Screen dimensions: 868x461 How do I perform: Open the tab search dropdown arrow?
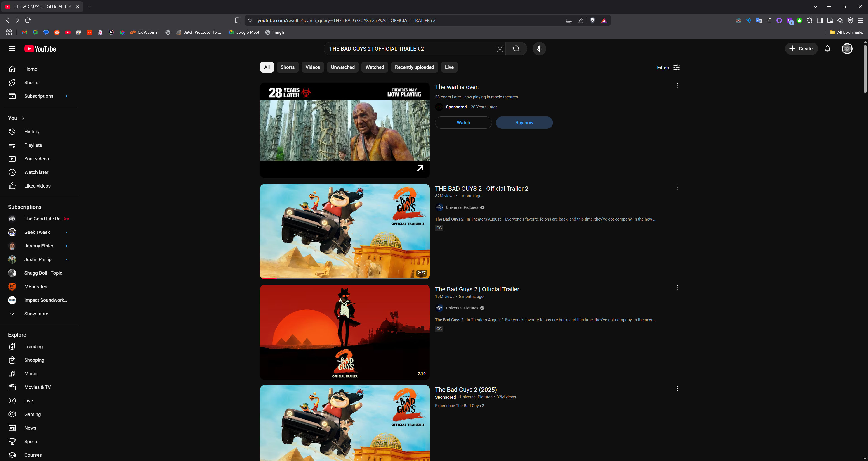[x=815, y=7]
